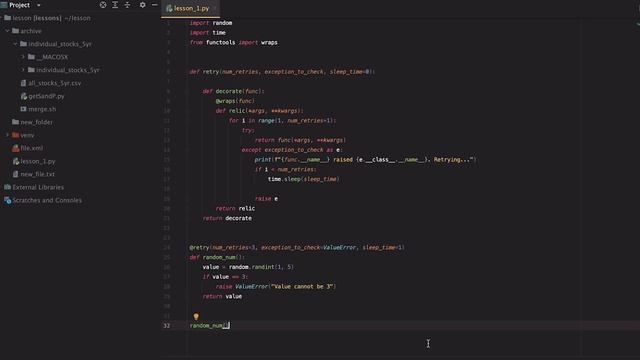The height and width of the screenshot is (360, 640).
Task: Click the file.xml file icon
Action: 16,148
